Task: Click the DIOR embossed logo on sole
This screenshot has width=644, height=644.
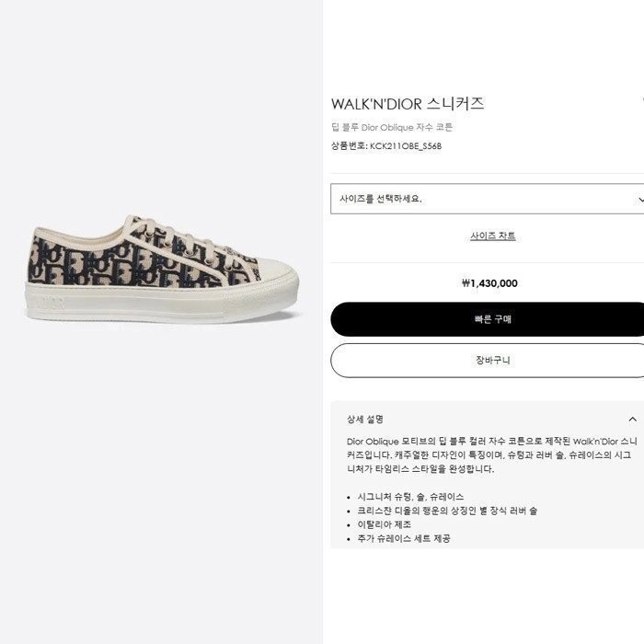Action: (47, 303)
